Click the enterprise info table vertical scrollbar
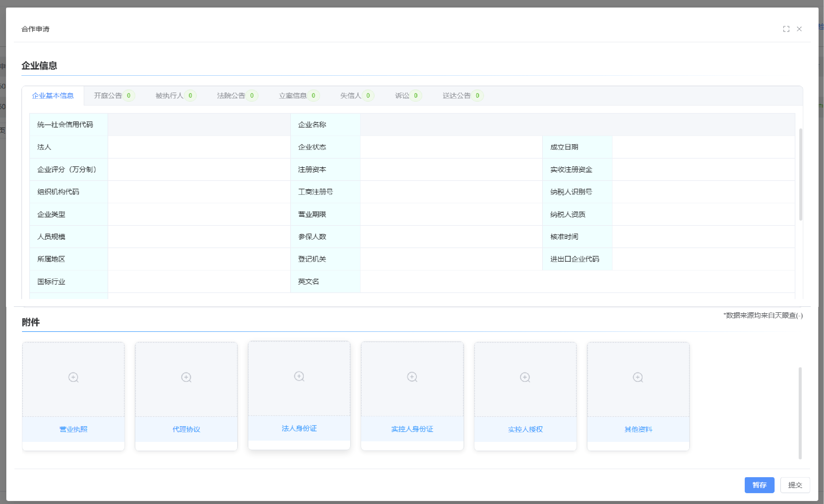 click(x=800, y=174)
